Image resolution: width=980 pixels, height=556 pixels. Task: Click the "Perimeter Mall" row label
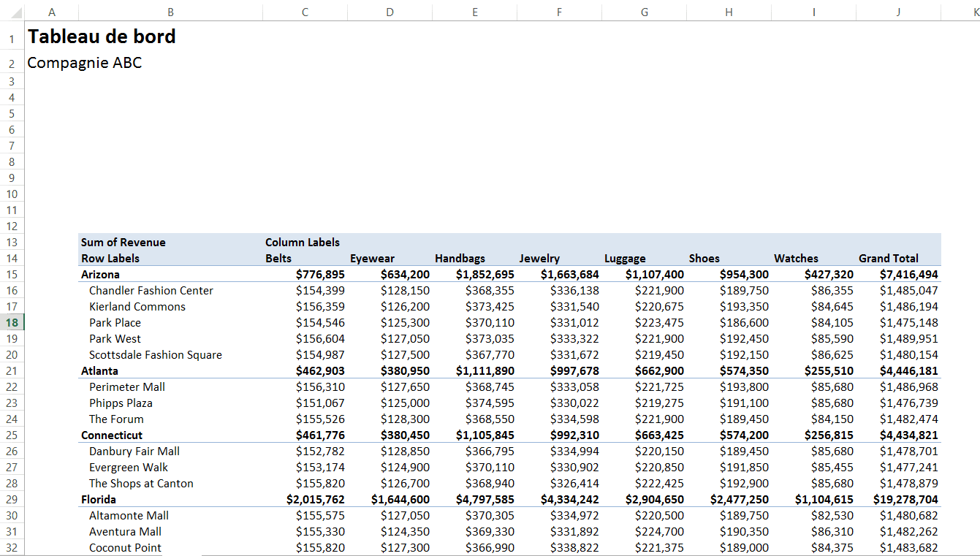coord(127,386)
